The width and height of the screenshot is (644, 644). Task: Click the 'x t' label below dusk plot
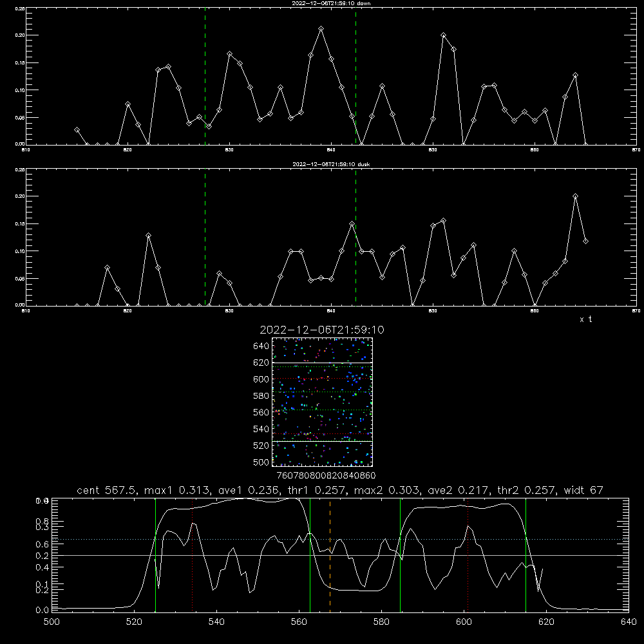coord(585,319)
